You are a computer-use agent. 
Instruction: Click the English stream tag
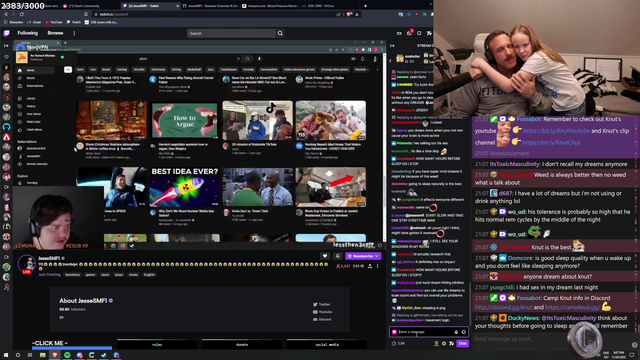pyautogui.click(x=149, y=275)
